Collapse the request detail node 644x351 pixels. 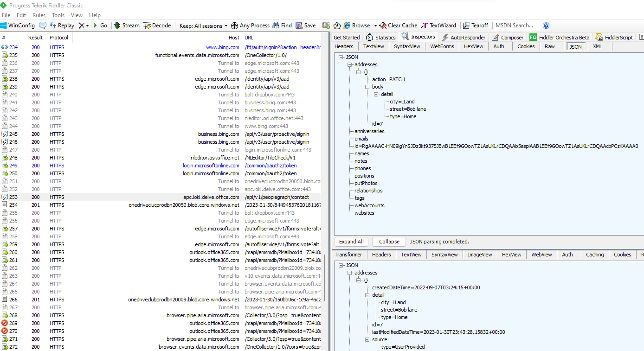pos(376,94)
